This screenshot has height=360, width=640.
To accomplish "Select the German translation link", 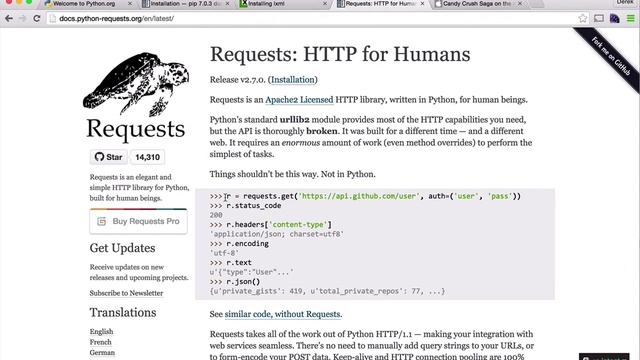I will click(x=102, y=353).
